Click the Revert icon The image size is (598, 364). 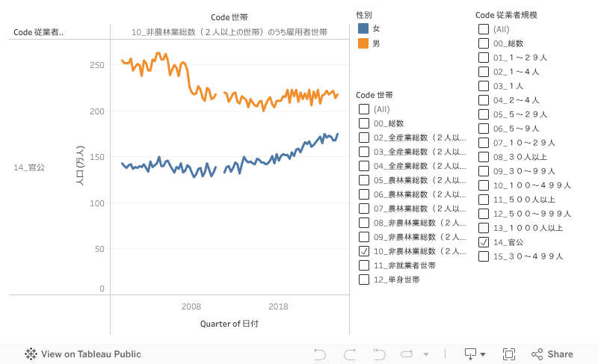[379, 354]
